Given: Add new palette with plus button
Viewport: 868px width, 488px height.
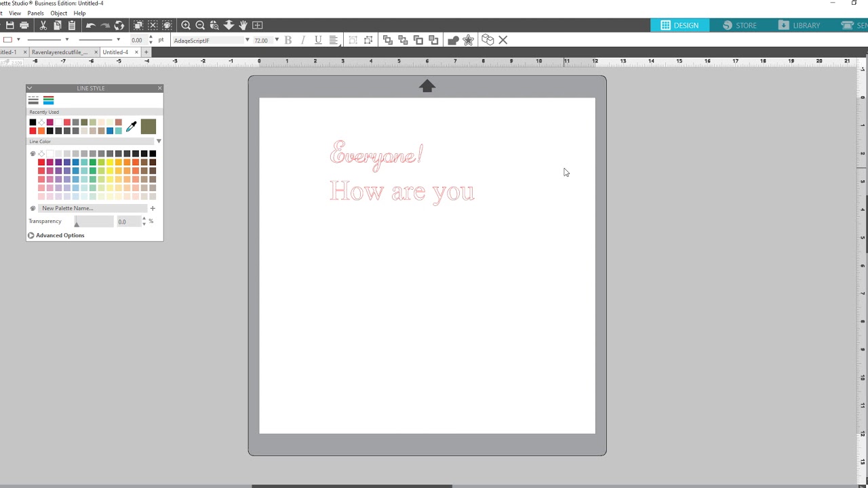Looking at the screenshot, I should click(x=153, y=208).
